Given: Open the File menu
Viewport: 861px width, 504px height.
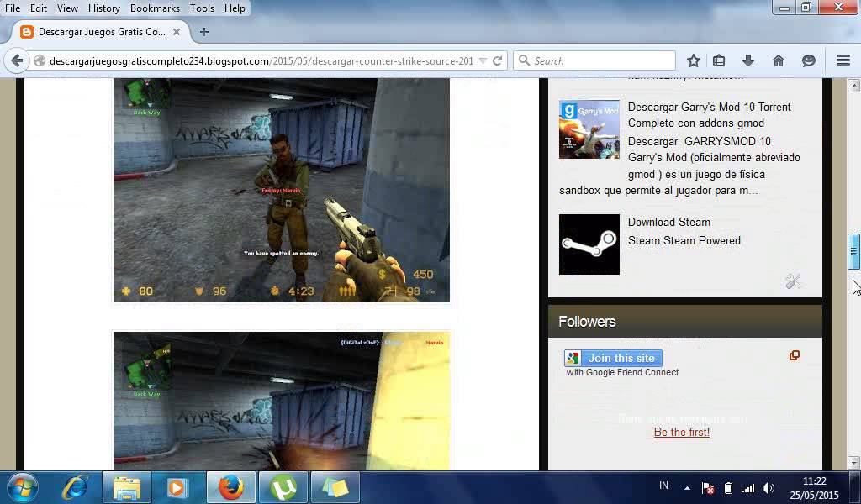Looking at the screenshot, I should [12, 8].
